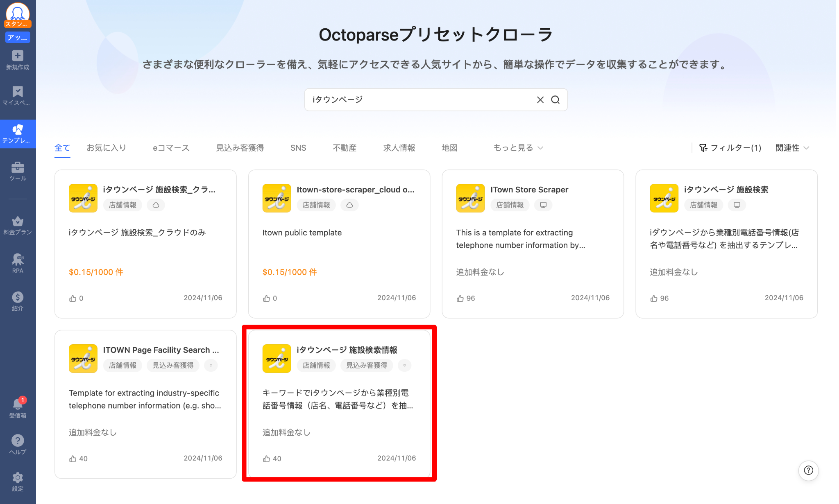This screenshot has height=504, width=839.
Task: Click the cloud badge on Itown-store-scraper card
Action: click(349, 205)
